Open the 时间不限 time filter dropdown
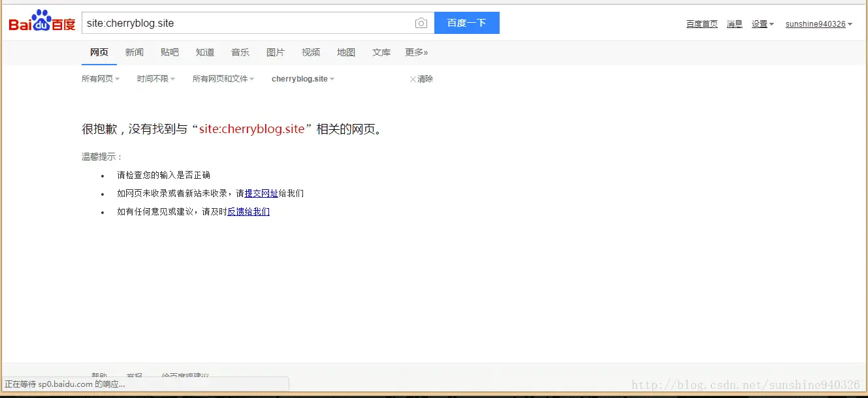 pyautogui.click(x=156, y=79)
